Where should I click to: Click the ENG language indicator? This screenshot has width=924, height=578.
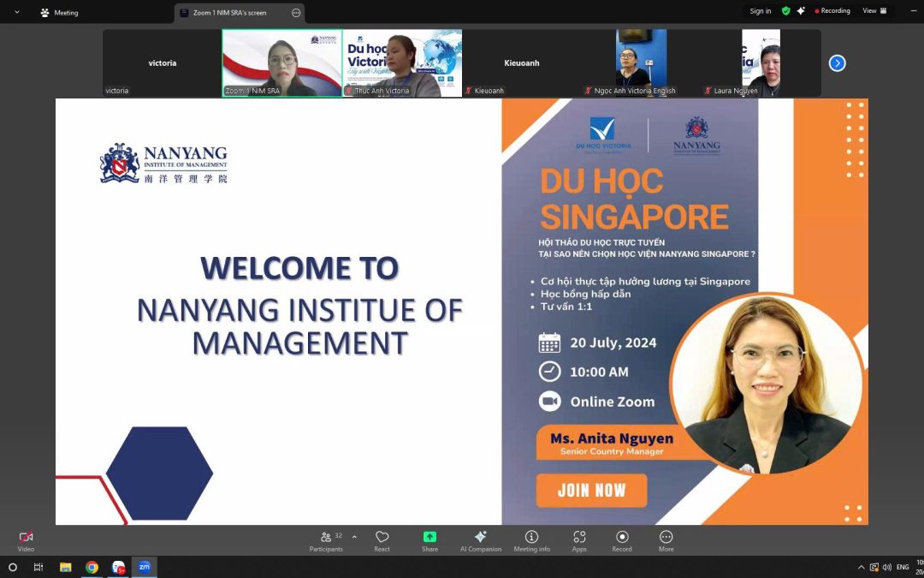pos(903,568)
